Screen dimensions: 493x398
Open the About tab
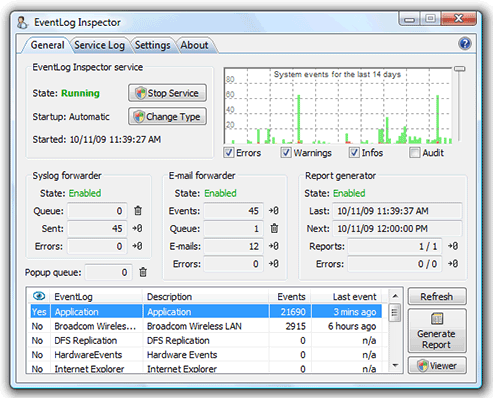point(194,45)
